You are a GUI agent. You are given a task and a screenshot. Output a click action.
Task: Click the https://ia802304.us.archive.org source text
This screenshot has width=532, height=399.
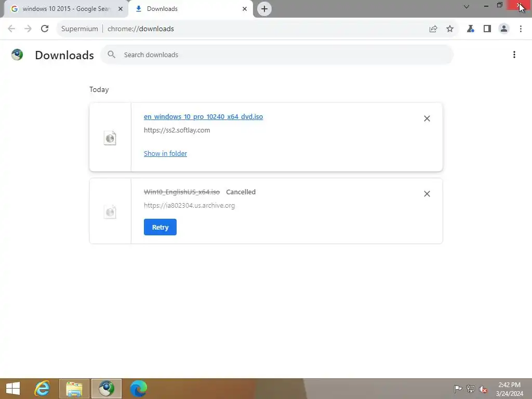click(189, 205)
